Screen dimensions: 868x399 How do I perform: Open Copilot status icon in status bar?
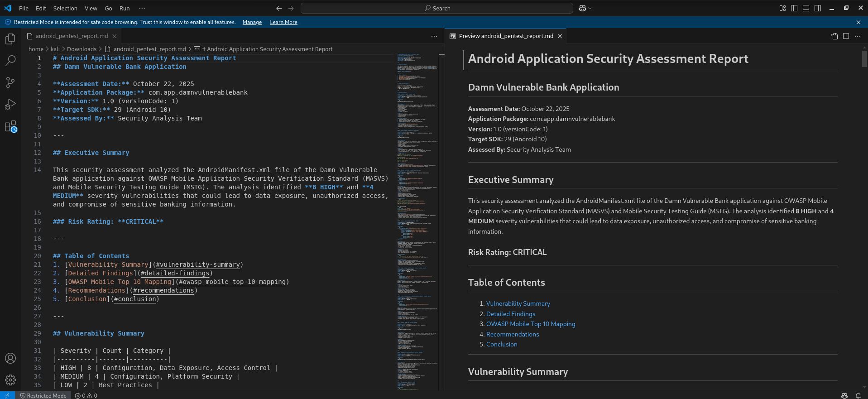844,395
